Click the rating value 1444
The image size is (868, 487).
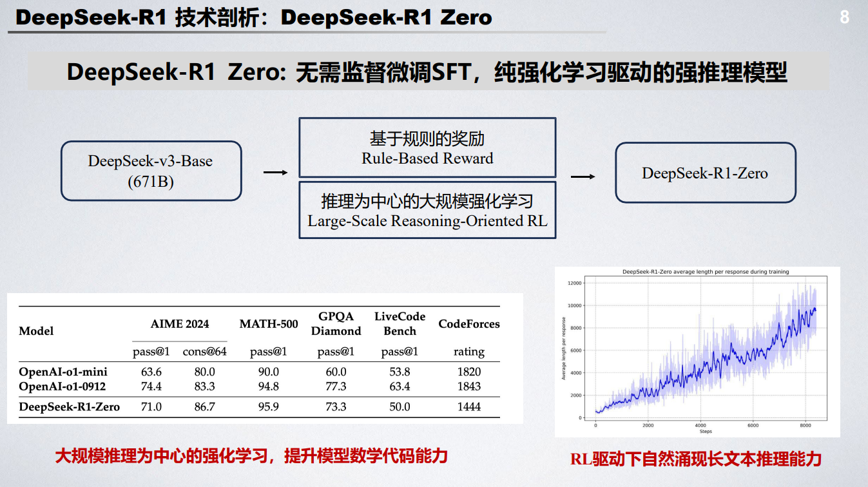469,407
